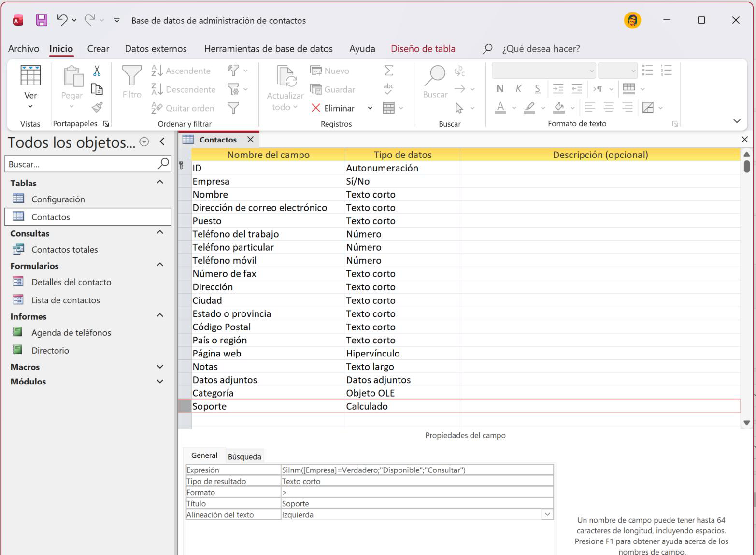Click the Format Painter brush icon
This screenshot has width=756, height=555.
click(x=97, y=107)
